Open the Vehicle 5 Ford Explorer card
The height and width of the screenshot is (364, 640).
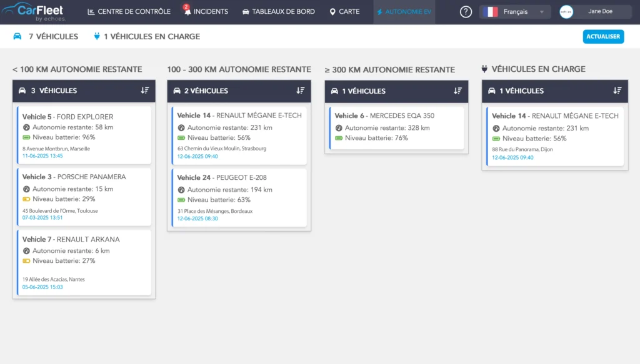coord(84,135)
